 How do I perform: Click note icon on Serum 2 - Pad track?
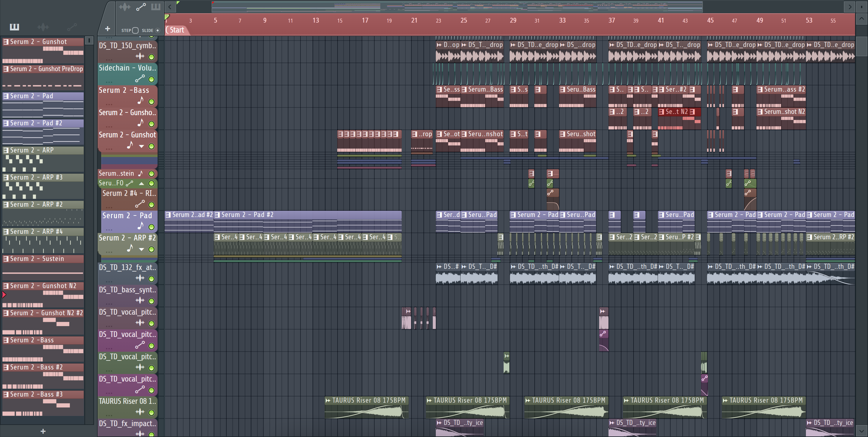(x=140, y=225)
